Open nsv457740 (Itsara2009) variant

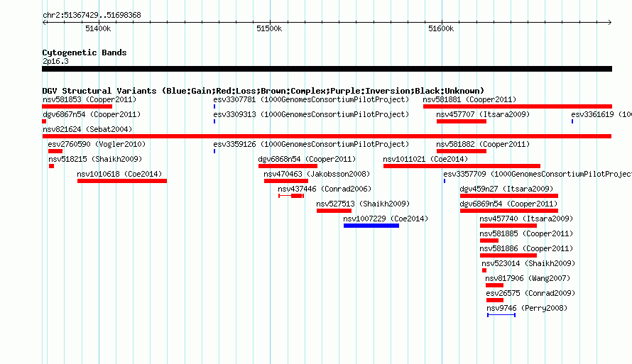tap(526, 219)
